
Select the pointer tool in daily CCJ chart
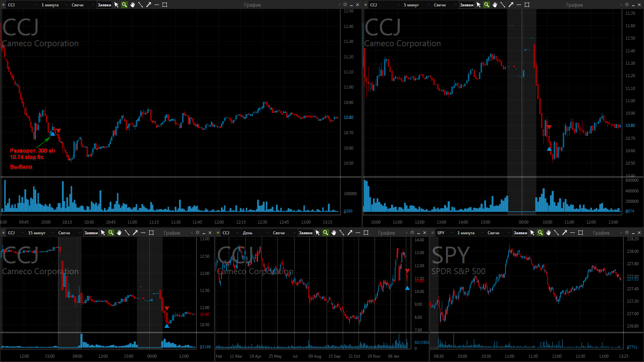click(x=318, y=233)
